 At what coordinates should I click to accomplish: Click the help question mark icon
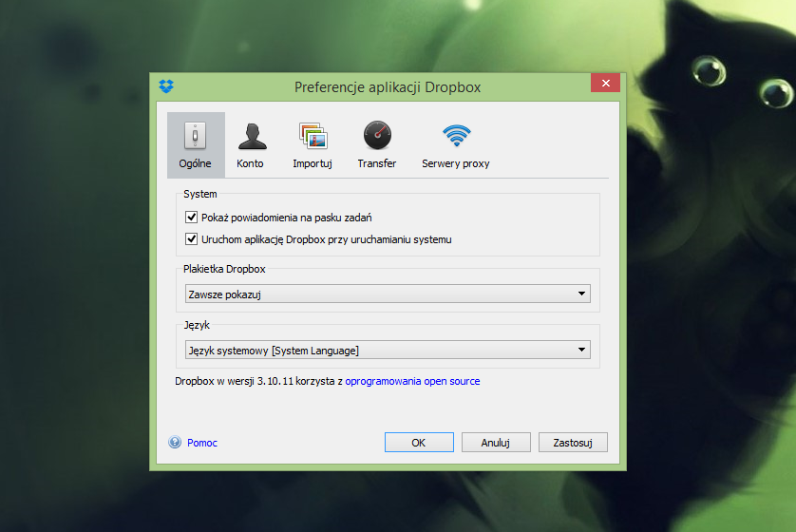(175, 442)
